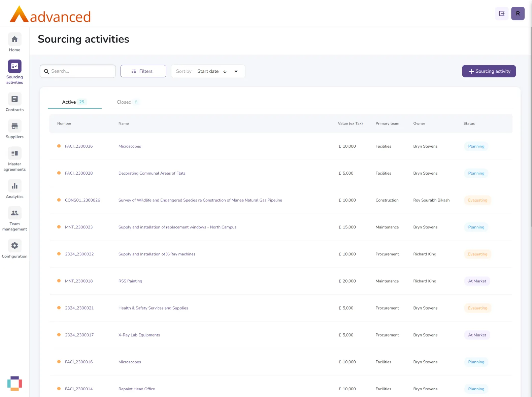Viewport: 532px width, 397px height.
Task: Click the sort direction arrow icon
Action: click(x=225, y=71)
